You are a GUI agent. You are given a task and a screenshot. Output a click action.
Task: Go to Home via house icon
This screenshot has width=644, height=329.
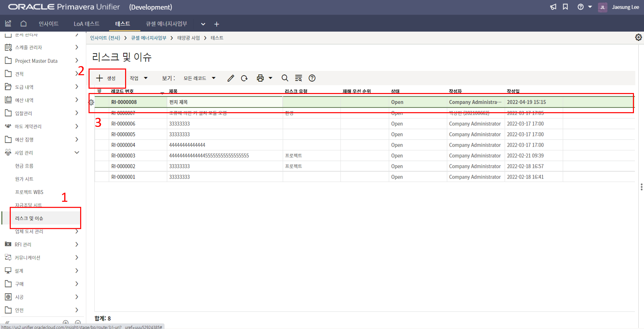coord(23,23)
